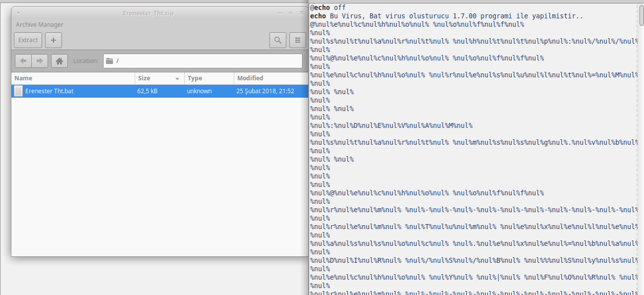Click the Archive Manager title label
Image resolution: width=644 pixels, height=295 pixels.
point(40,25)
